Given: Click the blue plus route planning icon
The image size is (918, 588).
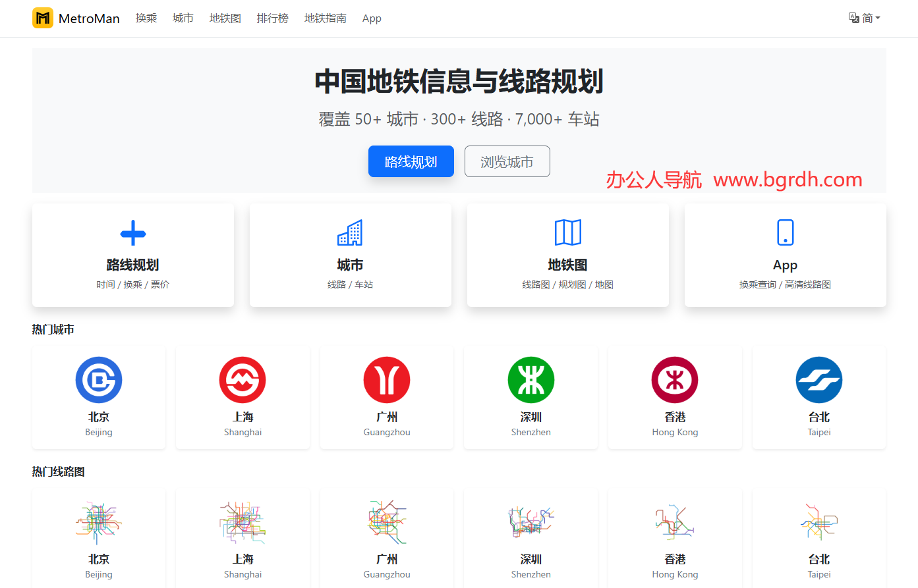Looking at the screenshot, I should point(133,233).
